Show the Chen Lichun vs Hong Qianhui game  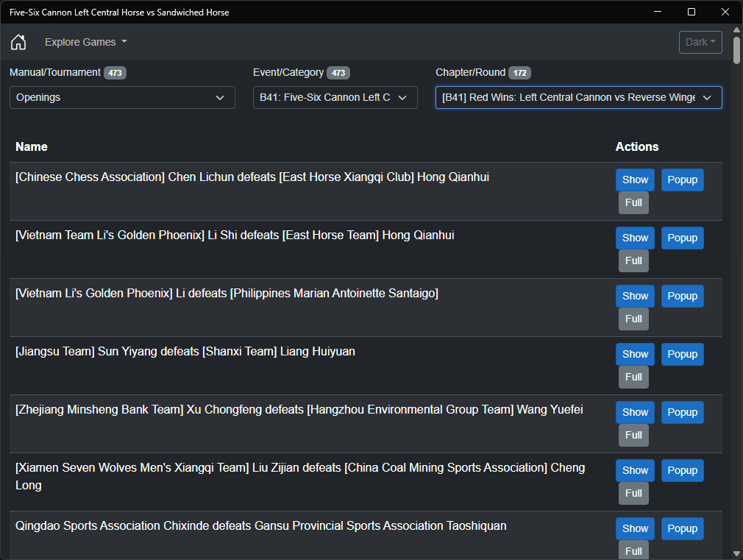tap(635, 180)
